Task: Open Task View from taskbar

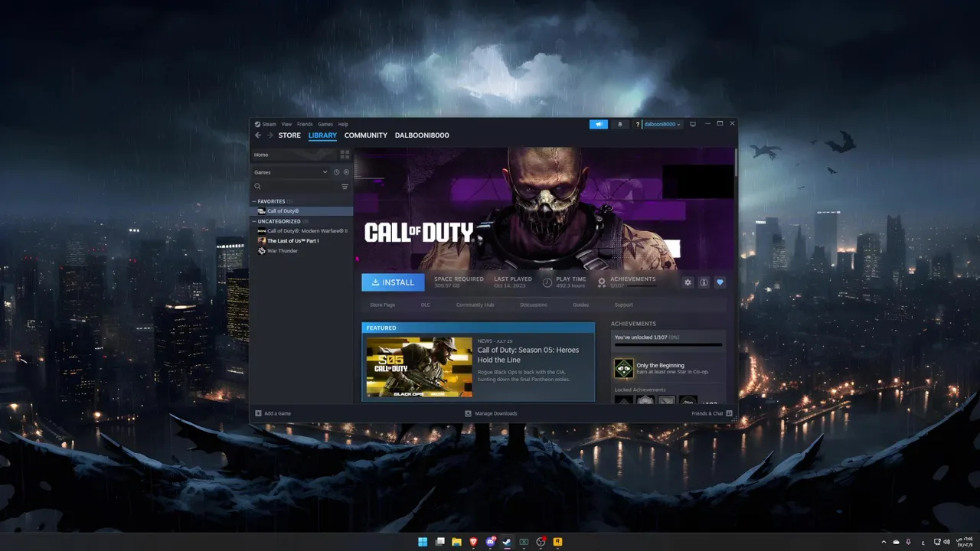Action: pyautogui.click(x=439, y=542)
